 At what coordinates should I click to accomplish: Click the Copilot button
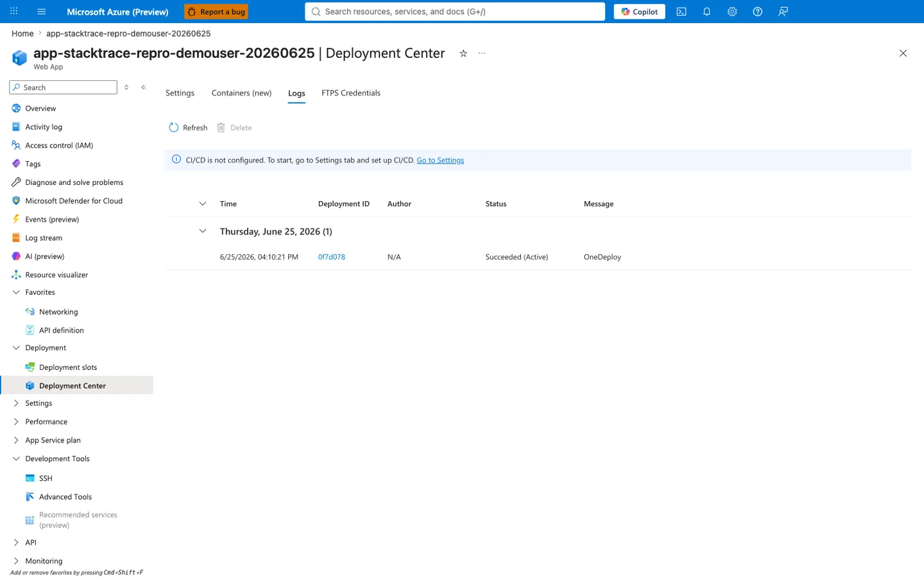pyautogui.click(x=639, y=12)
